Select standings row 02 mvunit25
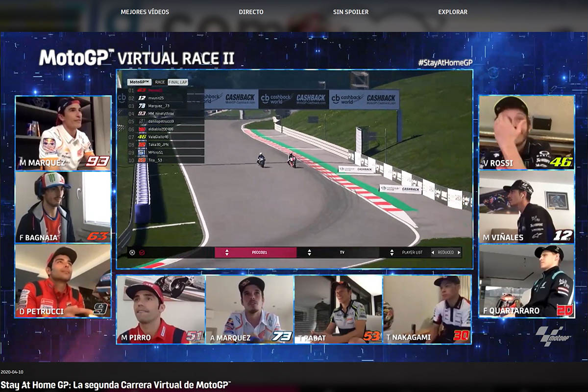588x392 pixels. point(166,98)
